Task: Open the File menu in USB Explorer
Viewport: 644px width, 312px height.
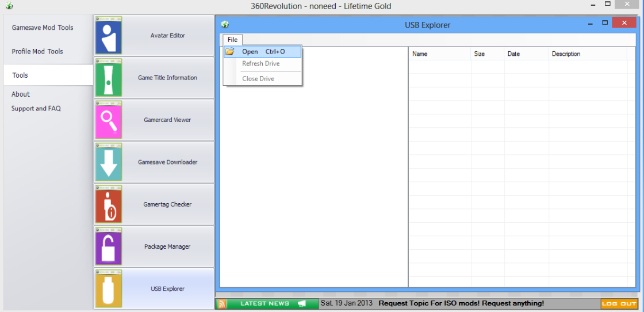Action: click(x=232, y=40)
